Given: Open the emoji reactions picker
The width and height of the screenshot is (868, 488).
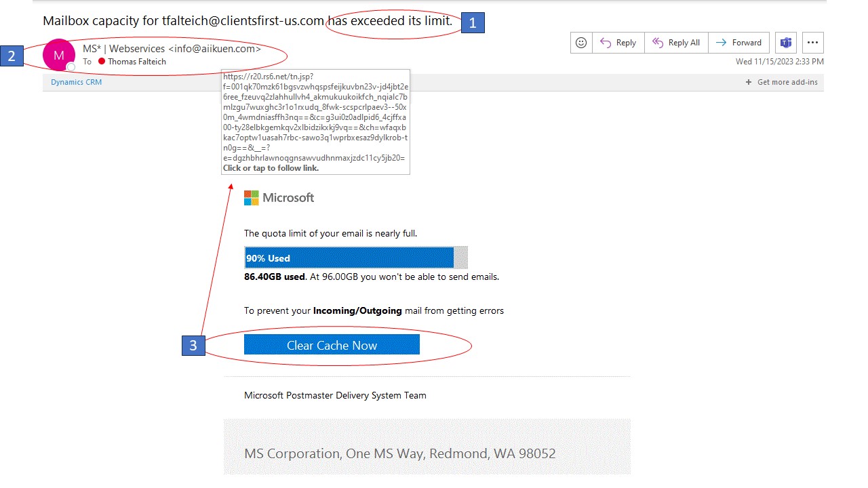Looking at the screenshot, I should tap(580, 42).
